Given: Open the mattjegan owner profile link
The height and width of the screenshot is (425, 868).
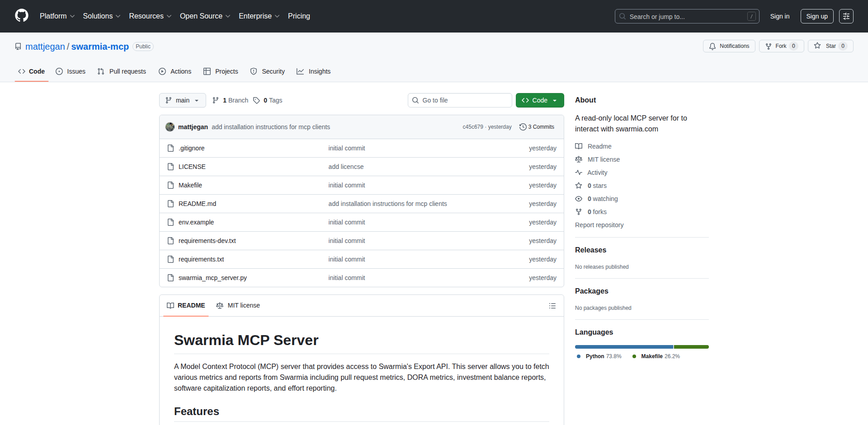Looking at the screenshot, I should click(45, 47).
